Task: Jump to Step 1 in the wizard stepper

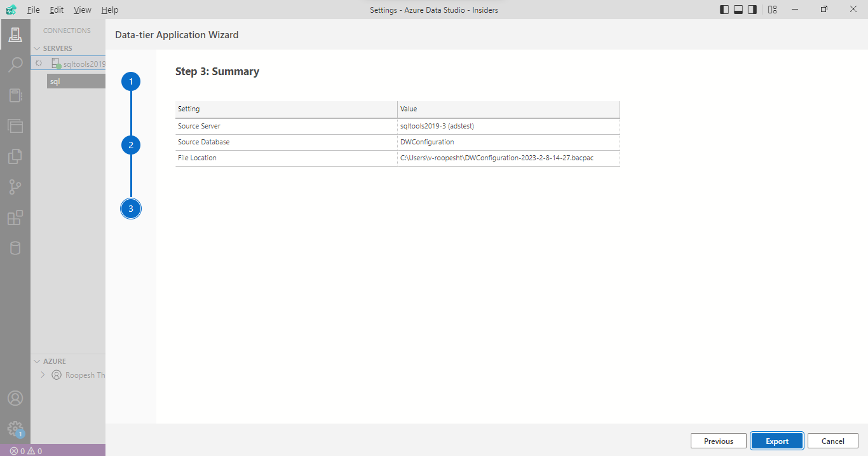Action: coord(130,81)
